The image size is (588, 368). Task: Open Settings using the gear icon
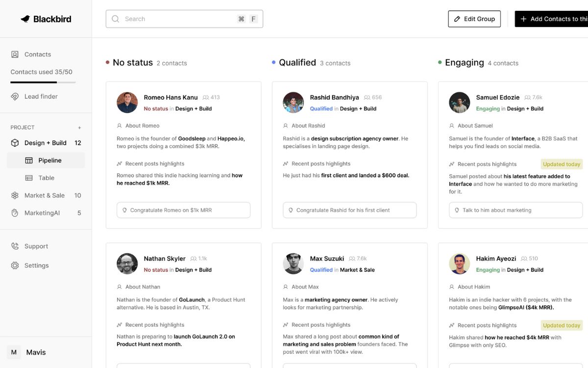pos(15,265)
